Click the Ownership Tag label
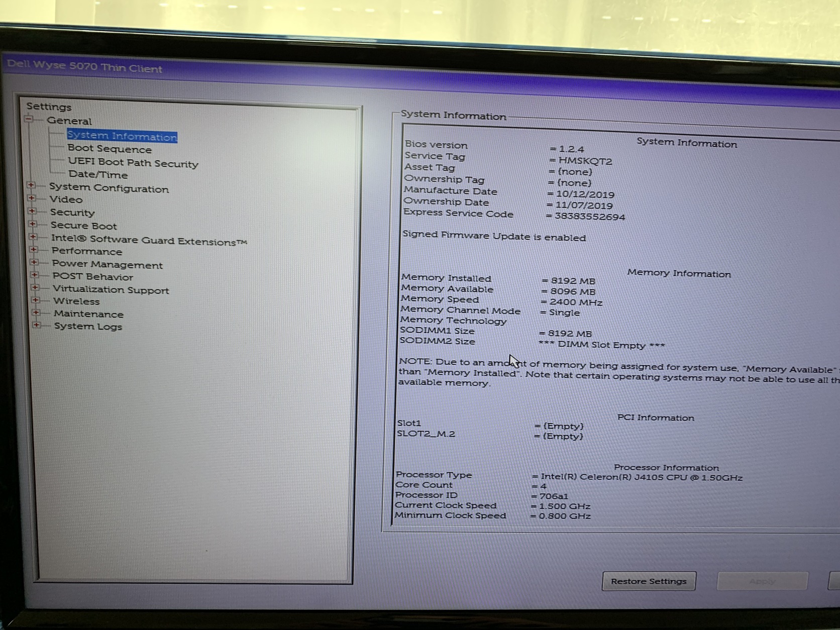 (445, 179)
